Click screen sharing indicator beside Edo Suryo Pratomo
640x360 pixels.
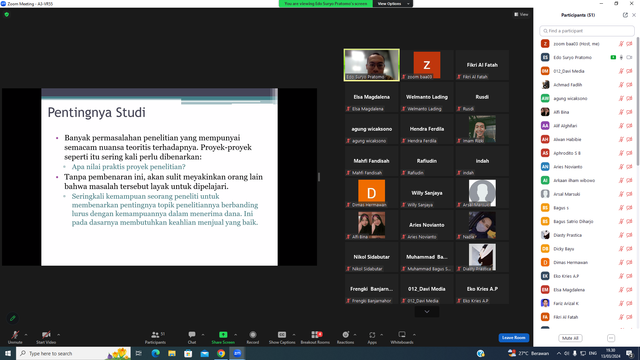(613, 58)
